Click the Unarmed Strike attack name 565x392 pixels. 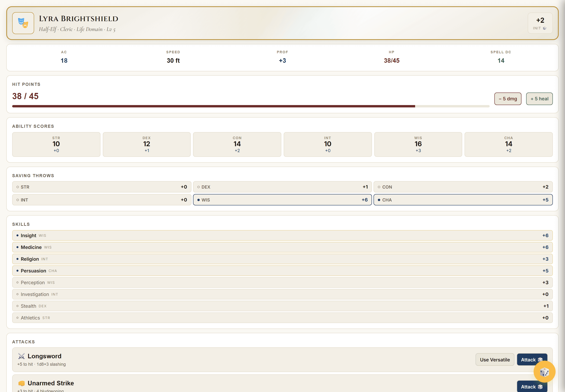[51, 383]
